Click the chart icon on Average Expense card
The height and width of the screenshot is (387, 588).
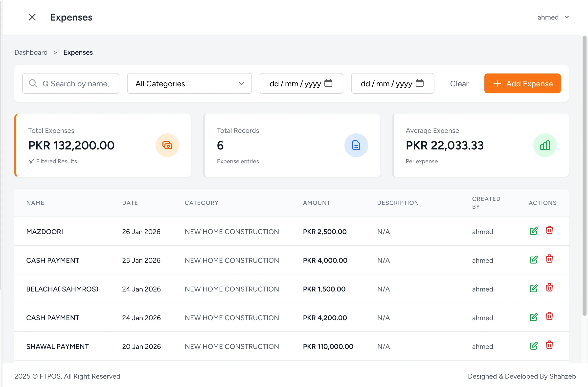coord(545,145)
